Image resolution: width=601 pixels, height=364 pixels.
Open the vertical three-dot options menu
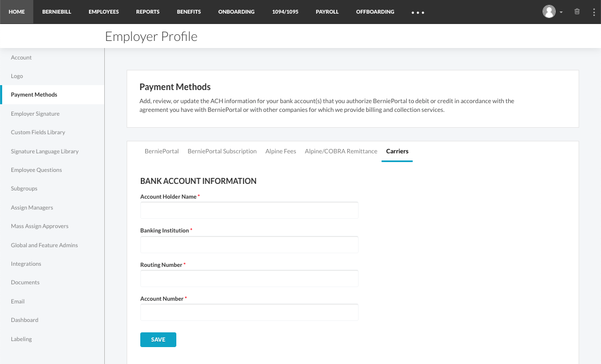click(594, 11)
